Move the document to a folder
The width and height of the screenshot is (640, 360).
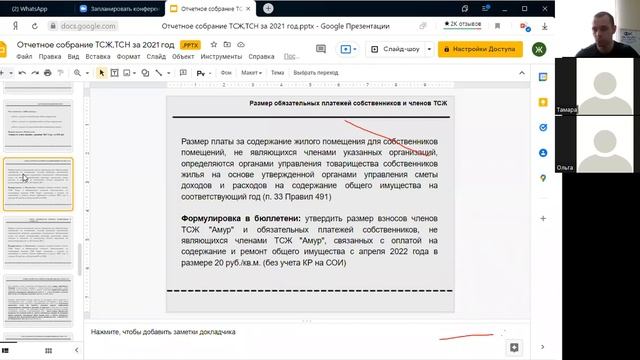point(227,44)
